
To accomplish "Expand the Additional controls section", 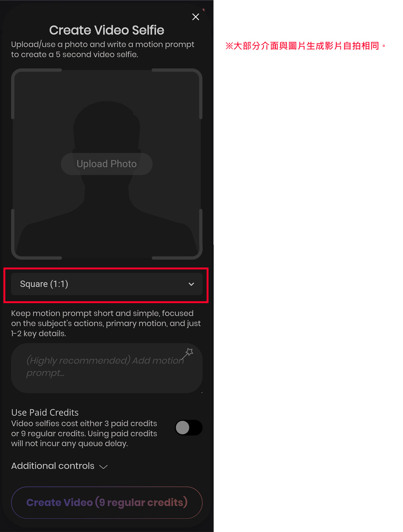I will pos(60,466).
